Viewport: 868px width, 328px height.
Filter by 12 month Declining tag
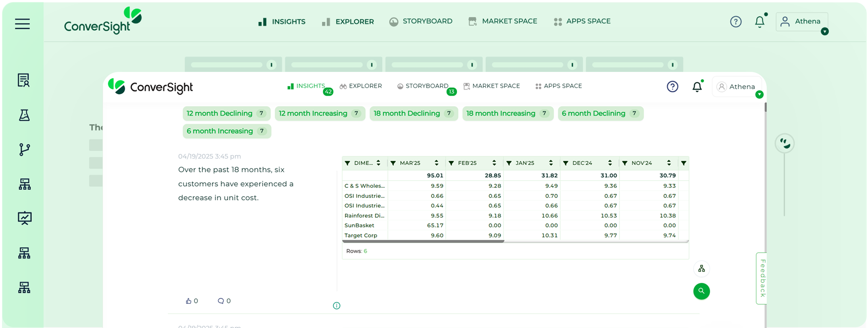pos(226,114)
